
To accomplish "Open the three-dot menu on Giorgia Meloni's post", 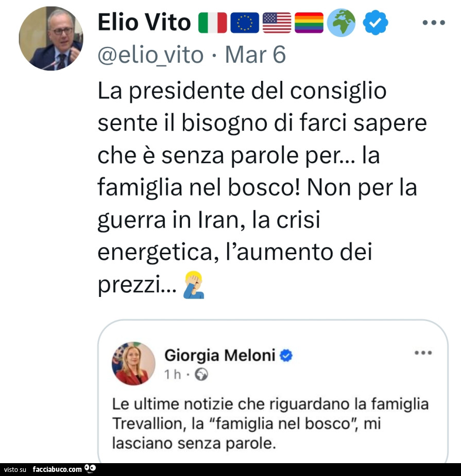I will [x=423, y=352].
